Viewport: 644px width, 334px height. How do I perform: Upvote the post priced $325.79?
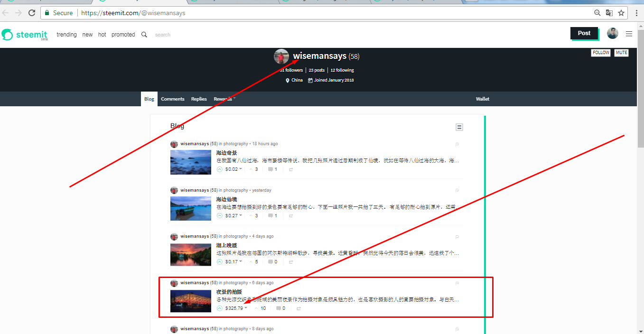[x=220, y=308]
